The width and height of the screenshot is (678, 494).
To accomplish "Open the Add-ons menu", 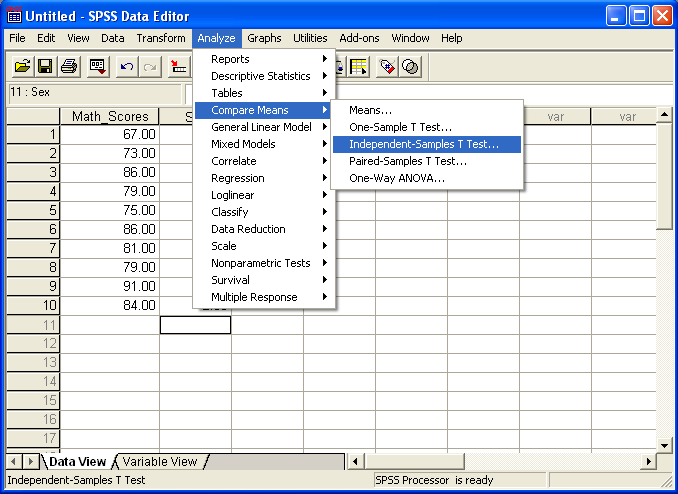I will 359,38.
